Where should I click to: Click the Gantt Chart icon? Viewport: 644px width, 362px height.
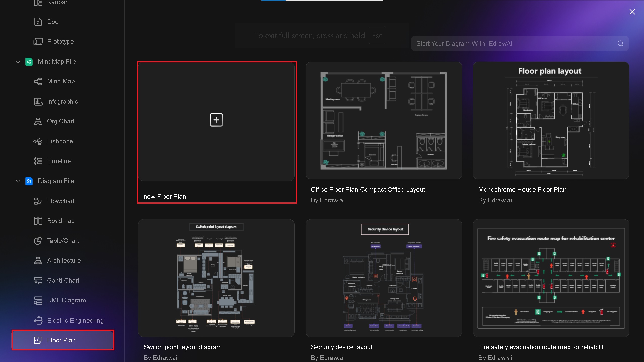pyautogui.click(x=38, y=281)
